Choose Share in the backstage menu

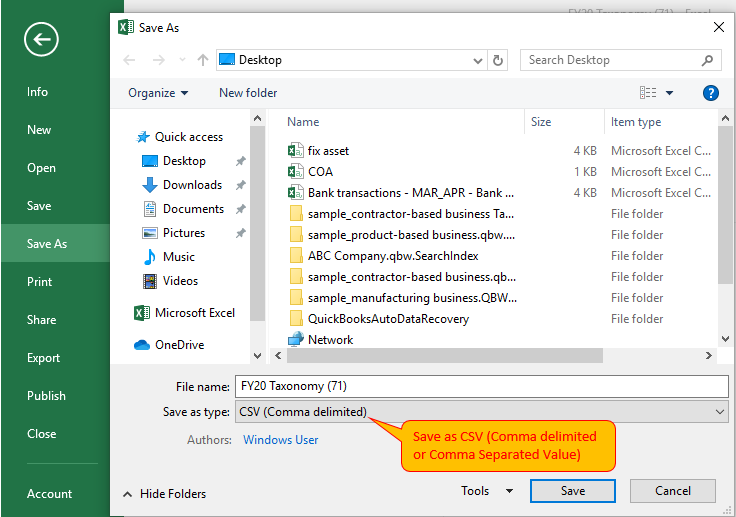point(41,320)
